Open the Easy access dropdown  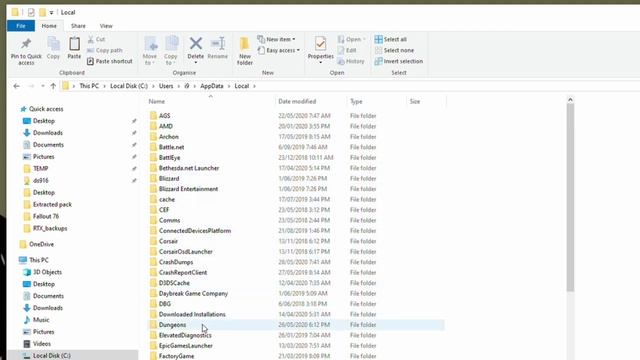279,50
